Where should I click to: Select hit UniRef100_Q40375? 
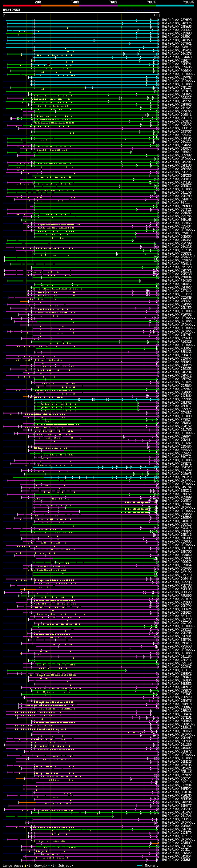177,23
